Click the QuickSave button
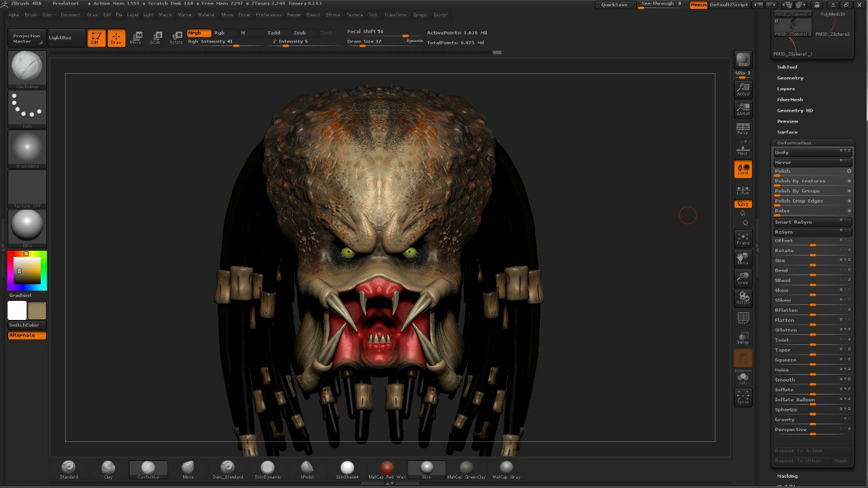Screen dimensions: 868x488 pyautogui.click(x=614, y=5)
